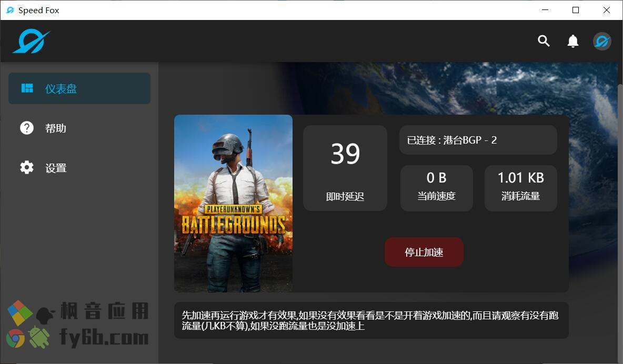Click the Speed Fox logo in header

32,42
